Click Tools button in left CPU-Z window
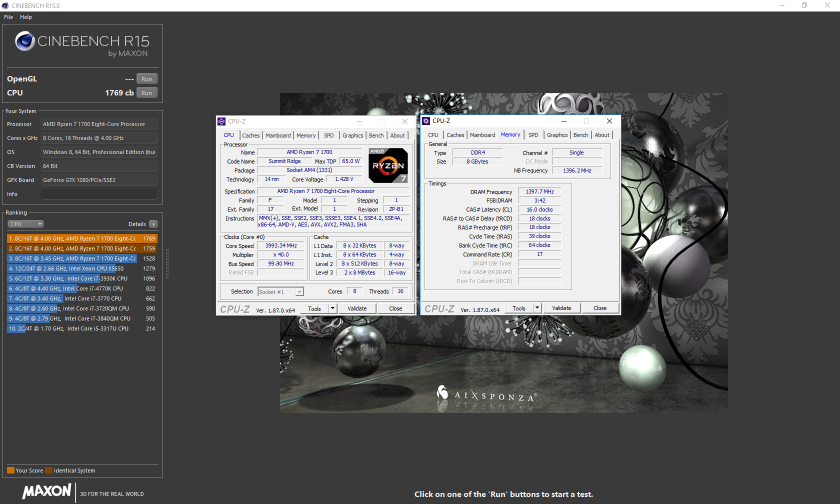The image size is (840, 504). coord(314,309)
